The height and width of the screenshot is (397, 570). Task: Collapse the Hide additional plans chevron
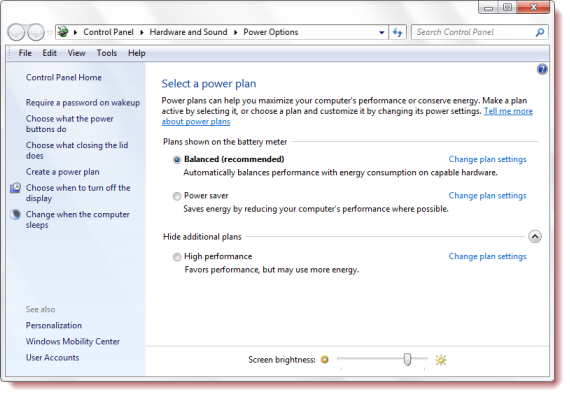coord(534,237)
